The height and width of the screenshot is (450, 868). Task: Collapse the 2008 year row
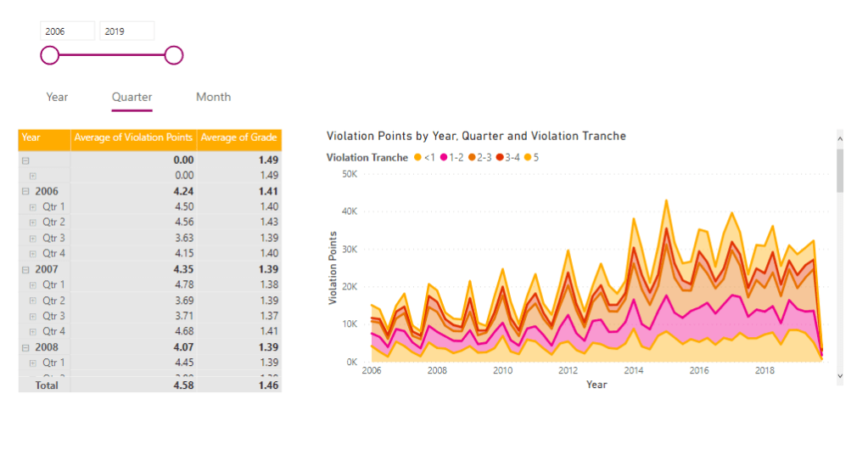pos(25,347)
